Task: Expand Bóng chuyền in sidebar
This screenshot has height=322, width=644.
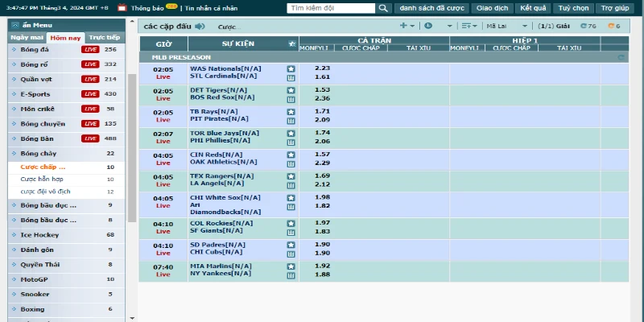Action: pyautogui.click(x=66, y=124)
